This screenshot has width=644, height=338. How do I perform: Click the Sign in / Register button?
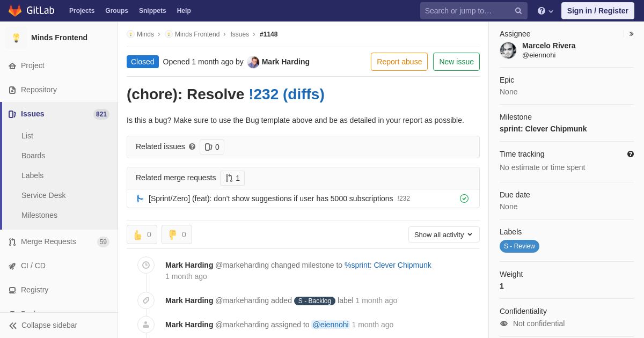point(597,11)
